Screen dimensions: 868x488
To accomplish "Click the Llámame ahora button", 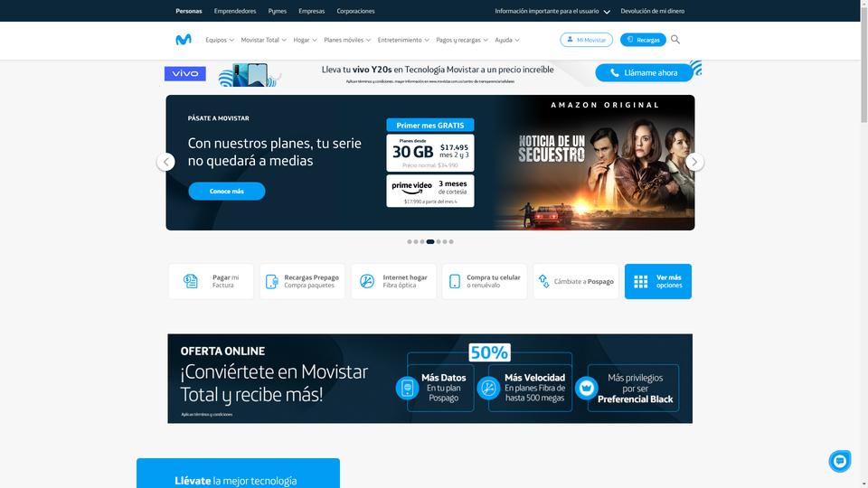I will pos(645,72).
